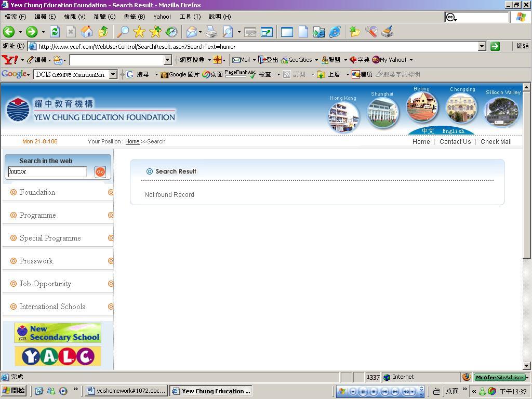This screenshot has width=532, height=399.
Task: Click the Mail envelope toolbar icon
Action: click(192, 32)
